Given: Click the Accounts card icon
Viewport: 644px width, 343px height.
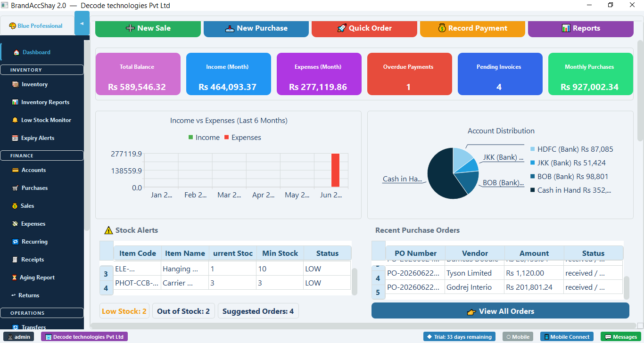Looking at the screenshot, I should pyautogui.click(x=16, y=170).
